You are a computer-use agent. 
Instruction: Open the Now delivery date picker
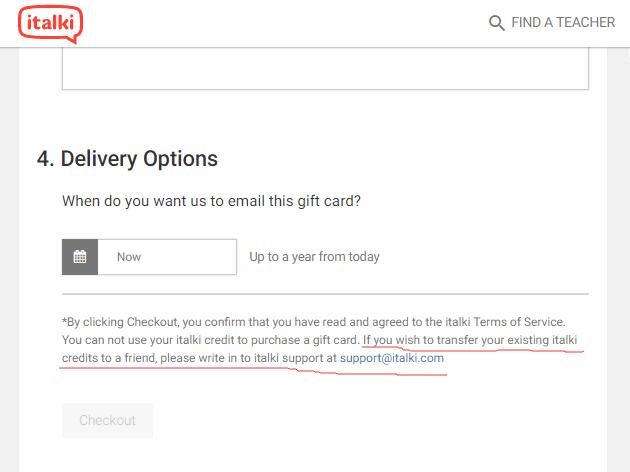click(167, 257)
